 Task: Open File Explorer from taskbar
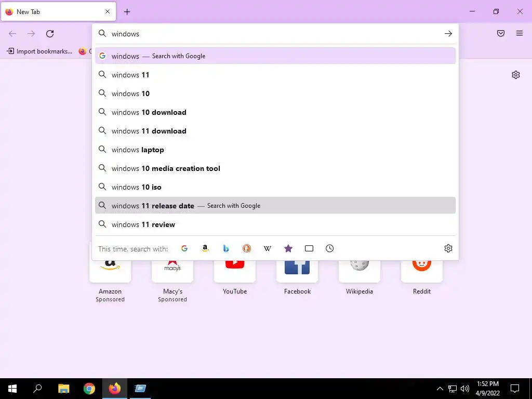63,389
